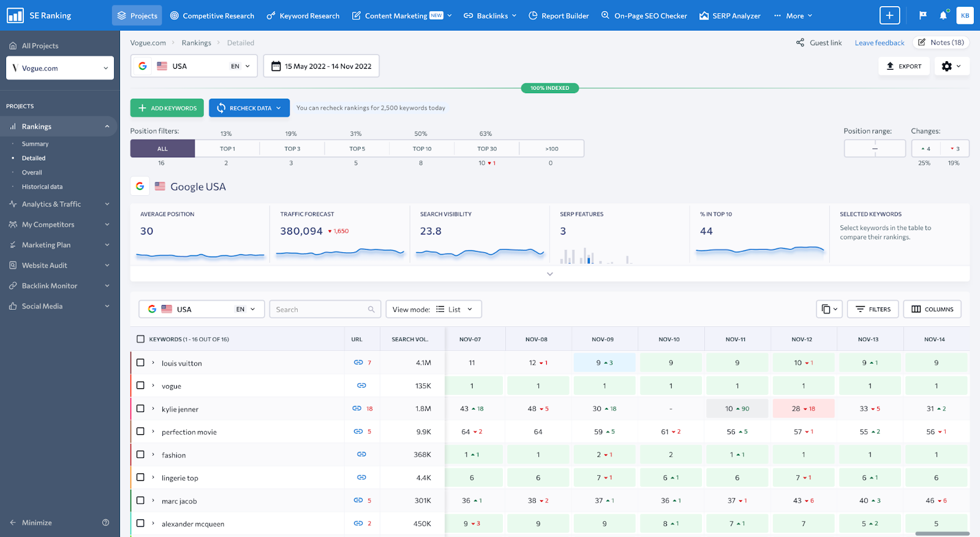The image size is (980, 537).
Task: Click the keyword Search input field
Action: coord(320,309)
